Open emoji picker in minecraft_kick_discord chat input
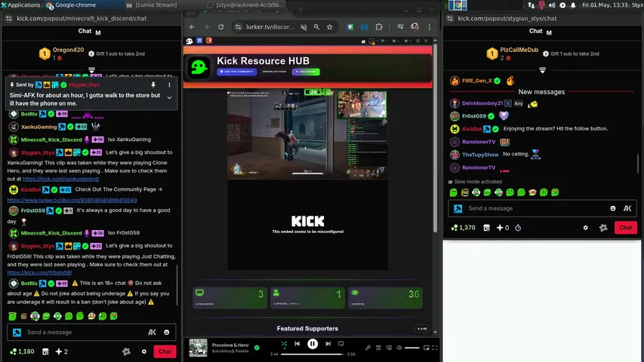Viewport: 644px width, 362px height. [167, 332]
